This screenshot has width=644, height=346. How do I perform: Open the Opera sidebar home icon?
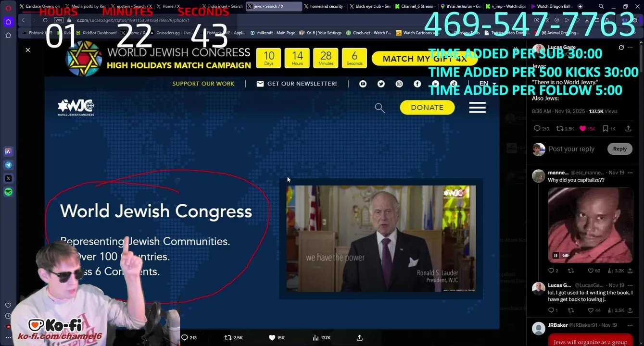click(x=8, y=22)
